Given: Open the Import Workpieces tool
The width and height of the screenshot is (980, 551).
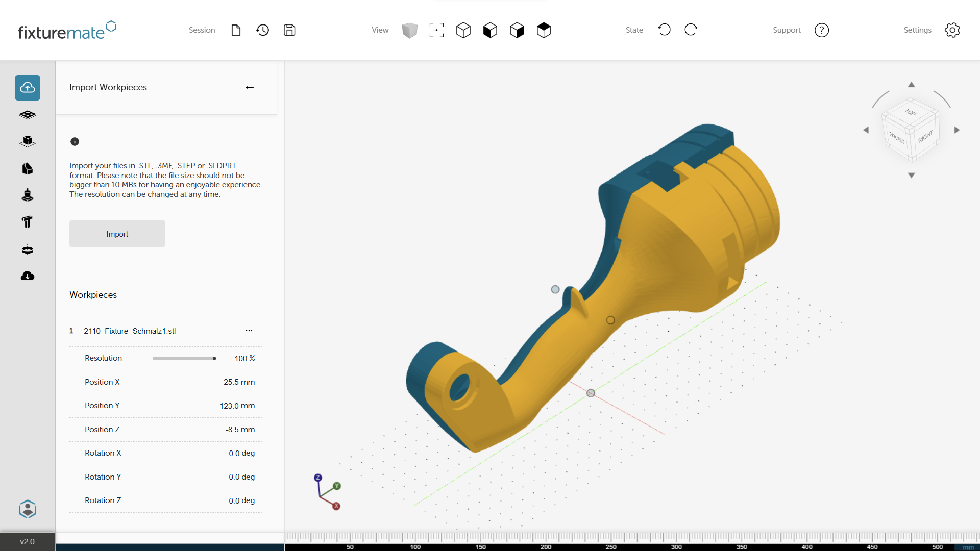Looking at the screenshot, I should [x=27, y=87].
